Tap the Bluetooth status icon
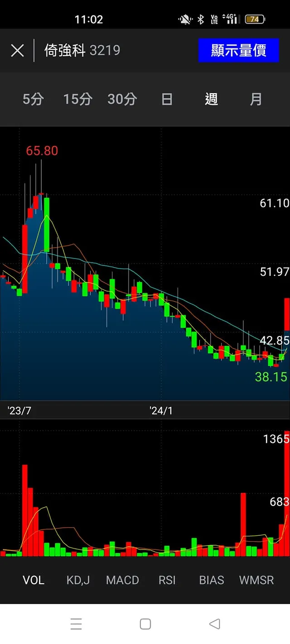 point(201,19)
